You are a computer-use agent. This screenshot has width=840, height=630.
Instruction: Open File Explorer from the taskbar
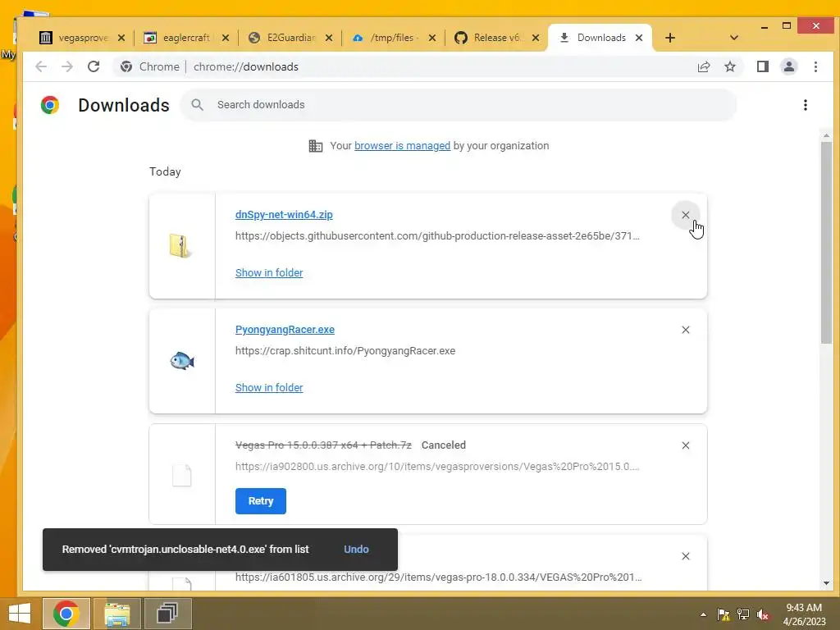click(x=117, y=614)
